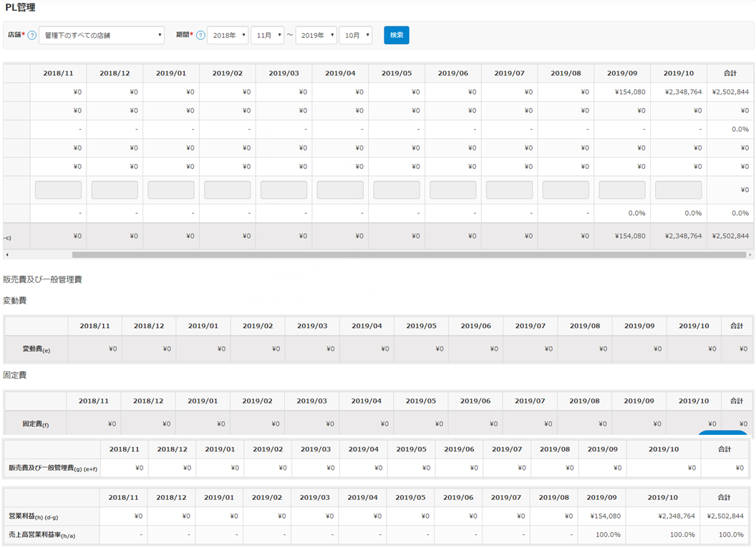Open the end year dropdown showing 2019年
The image size is (756, 548).
pos(316,35)
